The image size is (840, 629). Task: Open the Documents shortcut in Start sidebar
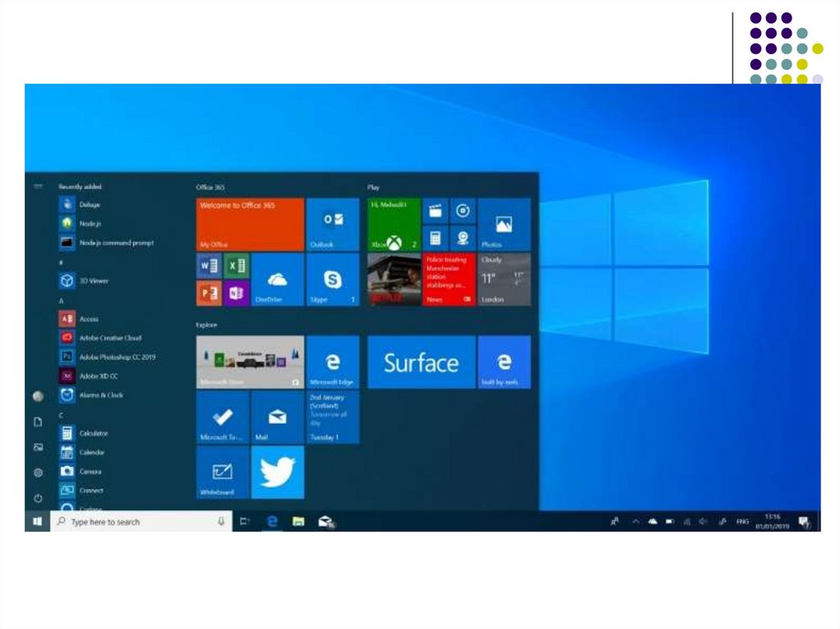point(38,422)
